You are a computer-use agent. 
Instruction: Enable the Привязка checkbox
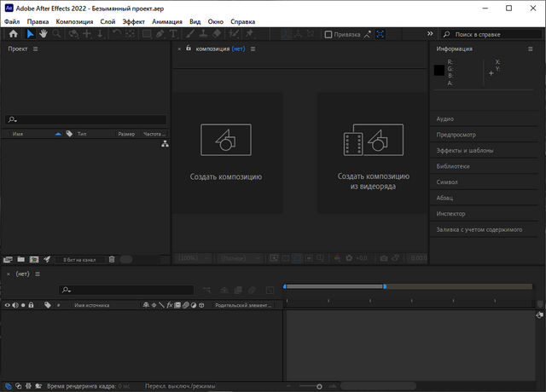pos(328,35)
